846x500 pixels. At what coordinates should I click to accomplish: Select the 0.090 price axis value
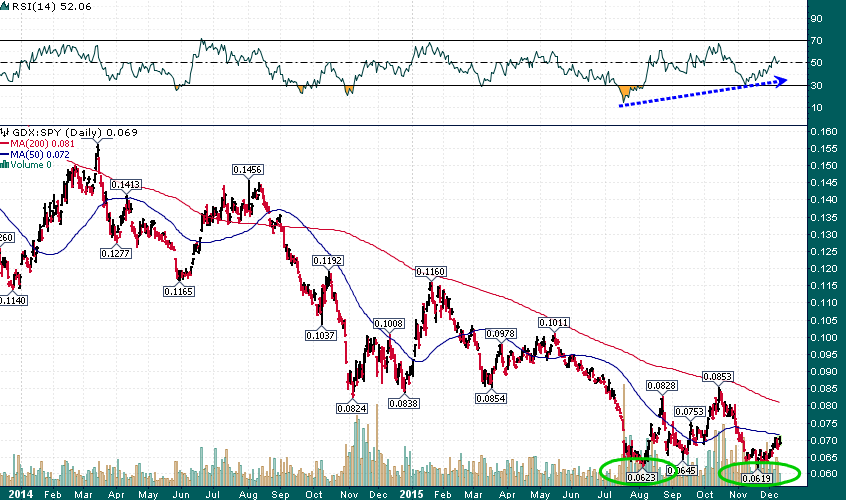coord(824,372)
